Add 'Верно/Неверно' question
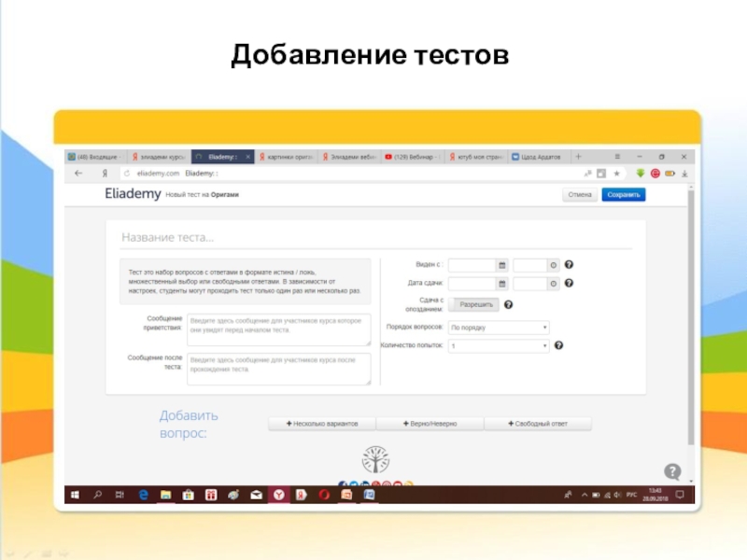747x560 pixels. 430,424
